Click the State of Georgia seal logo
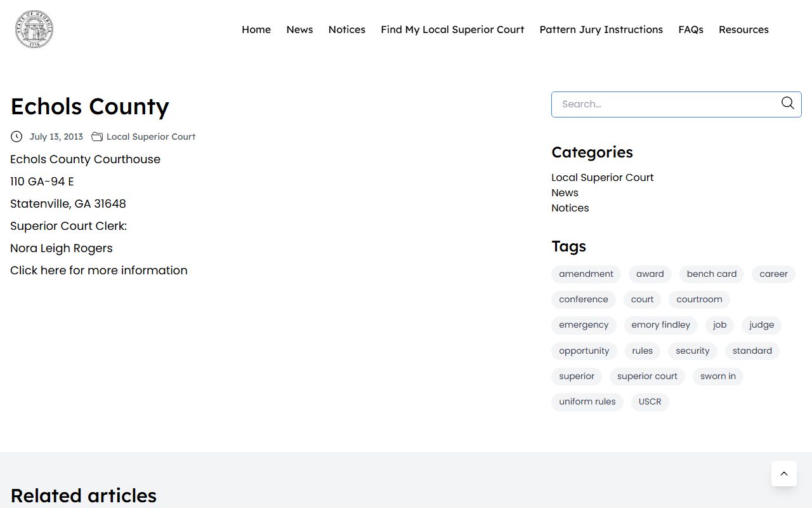Viewport: 812px width, 508px height. 34,30
